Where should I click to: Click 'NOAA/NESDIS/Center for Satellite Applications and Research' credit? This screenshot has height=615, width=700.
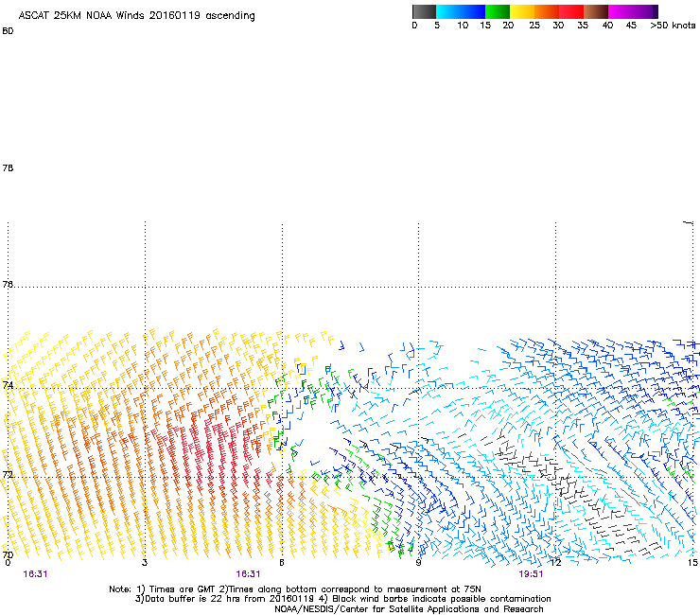pyautogui.click(x=409, y=609)
